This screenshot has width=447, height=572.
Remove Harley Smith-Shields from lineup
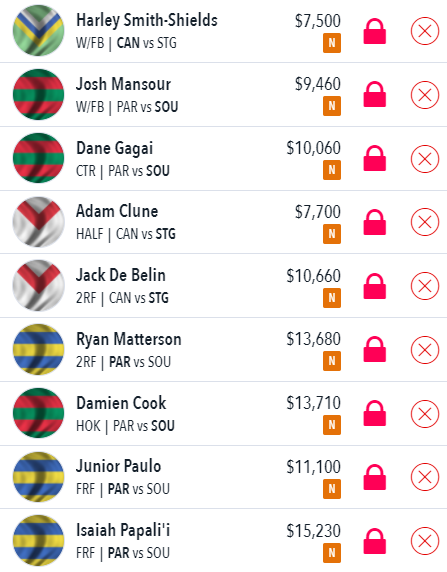425,31
